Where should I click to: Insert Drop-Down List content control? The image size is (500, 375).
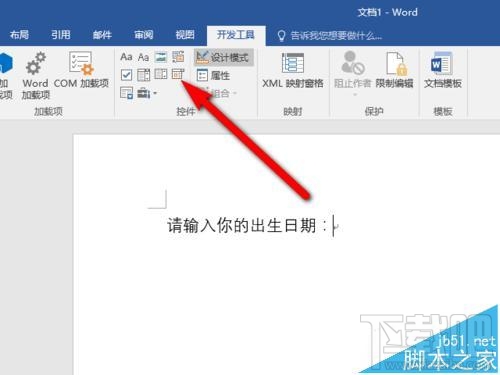point(161,74)
